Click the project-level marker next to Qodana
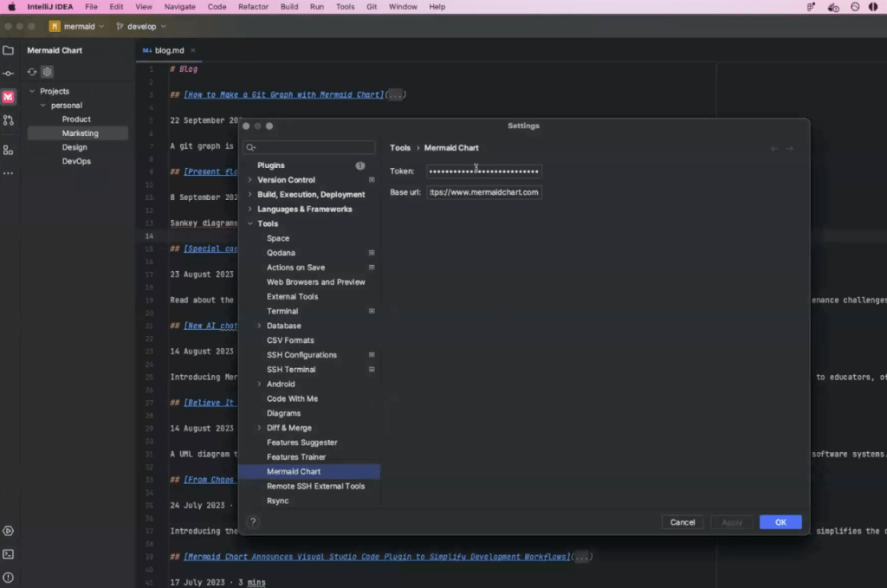Screen dimensions: 887x588 [372, 253]
